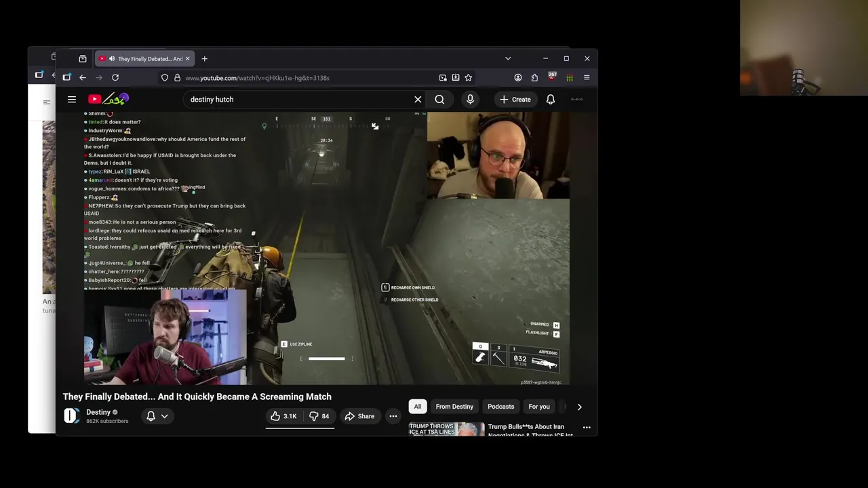Click the colored bars extension icon
This screenshot has width=868, height=488.
[570, 78]
